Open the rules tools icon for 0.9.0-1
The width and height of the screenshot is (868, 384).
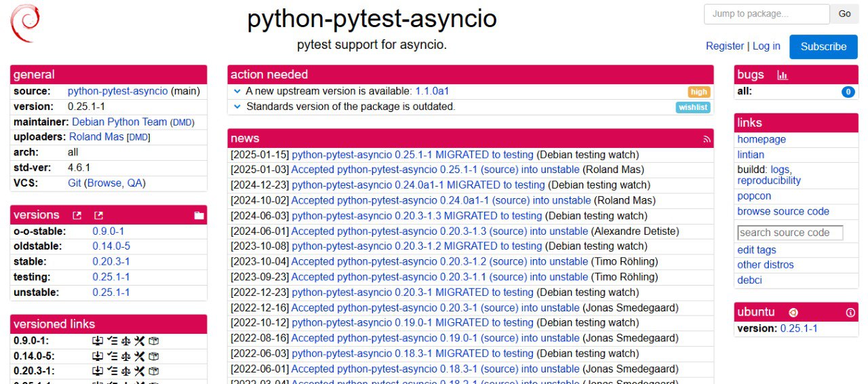coord(140,341)
